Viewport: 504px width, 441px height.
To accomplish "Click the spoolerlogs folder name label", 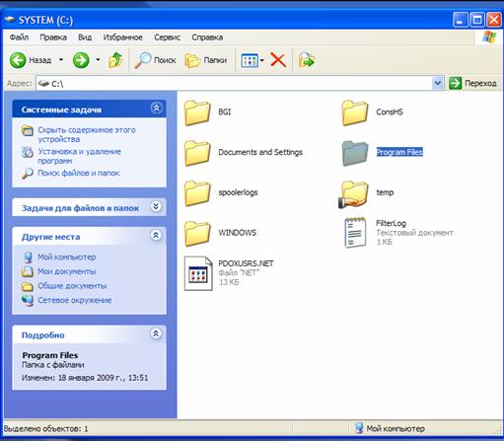I will (x=238, y=192).
